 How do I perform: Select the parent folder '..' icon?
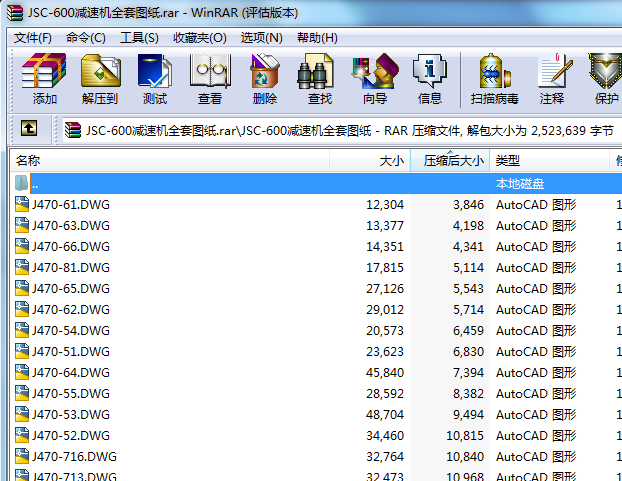[21, 183]
